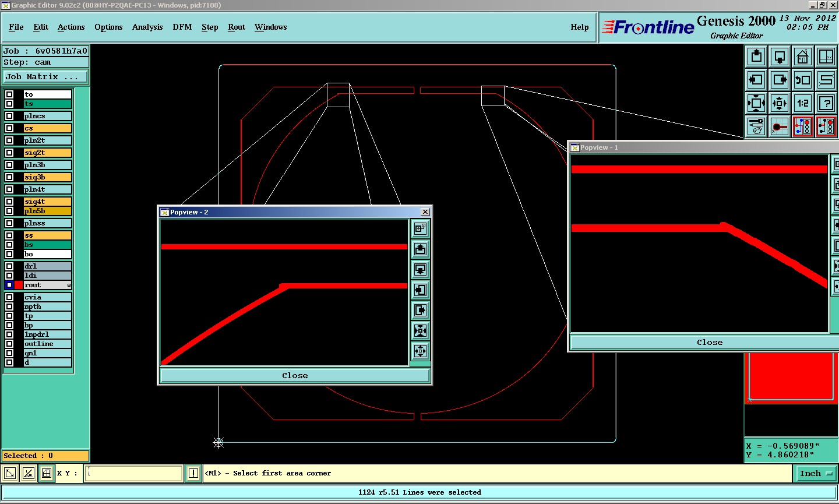Click the top detach-window icon in Popview 2

click(x=420, y=228)
